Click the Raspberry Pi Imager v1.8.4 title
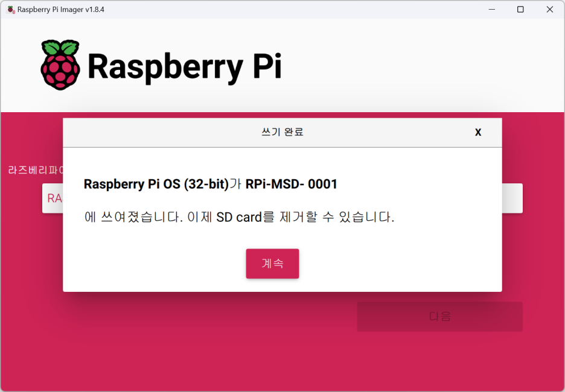The image size is (565, 392). (x=61, y=10)
